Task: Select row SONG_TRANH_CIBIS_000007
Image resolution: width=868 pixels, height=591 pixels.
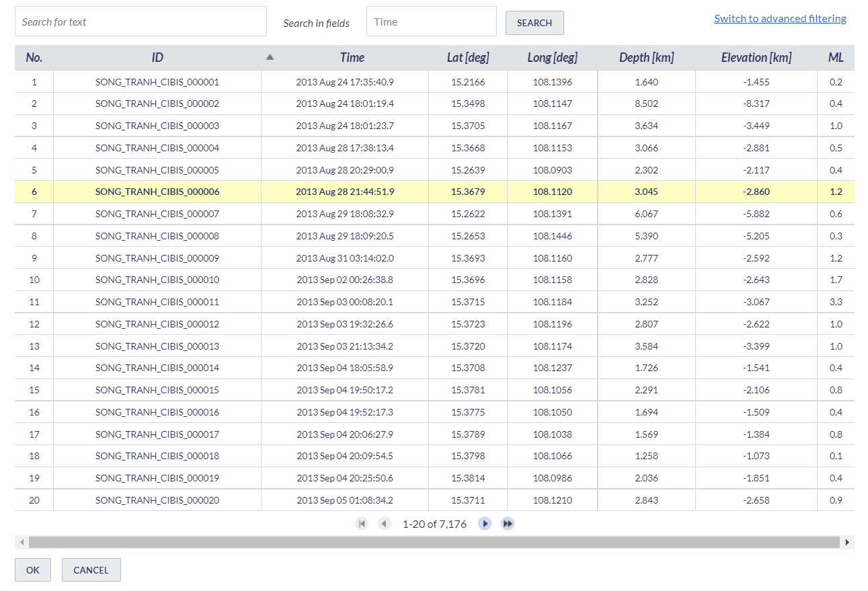Action: coord(434,214)
